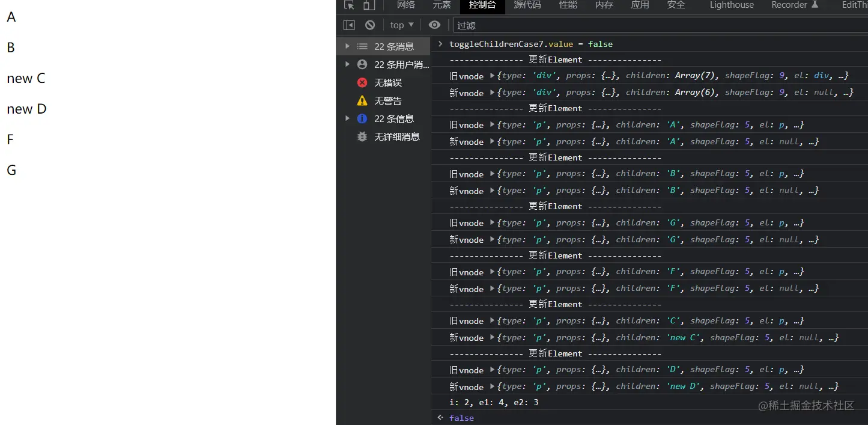Switch to the 应用 tab
The height and width of the screenshot is (425, 868).
(640, 5)
